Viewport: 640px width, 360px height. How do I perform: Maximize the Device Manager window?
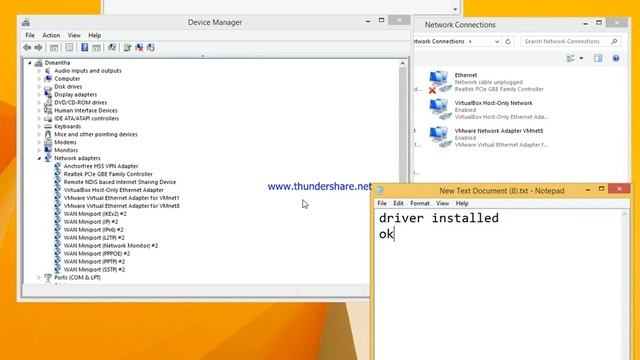click(381, 20)
